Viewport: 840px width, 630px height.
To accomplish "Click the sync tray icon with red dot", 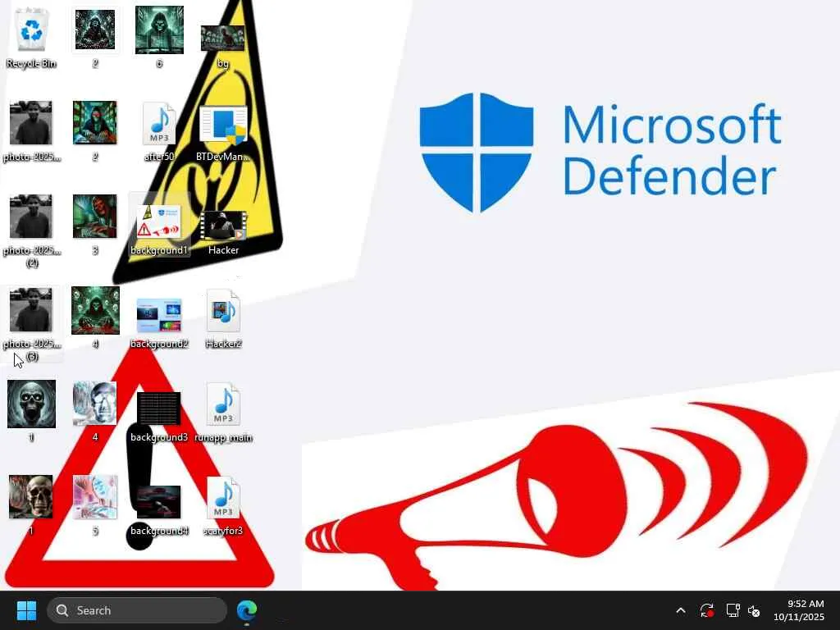I will (706, 610).
